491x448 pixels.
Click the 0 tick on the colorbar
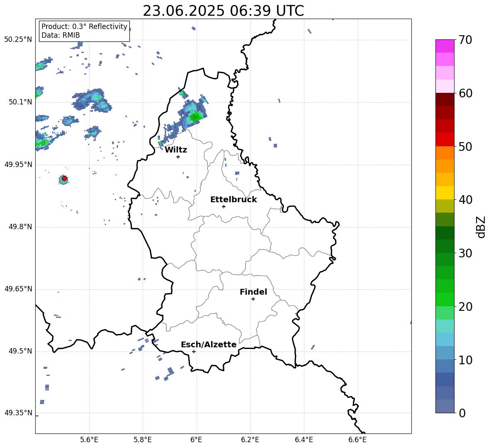462,413
